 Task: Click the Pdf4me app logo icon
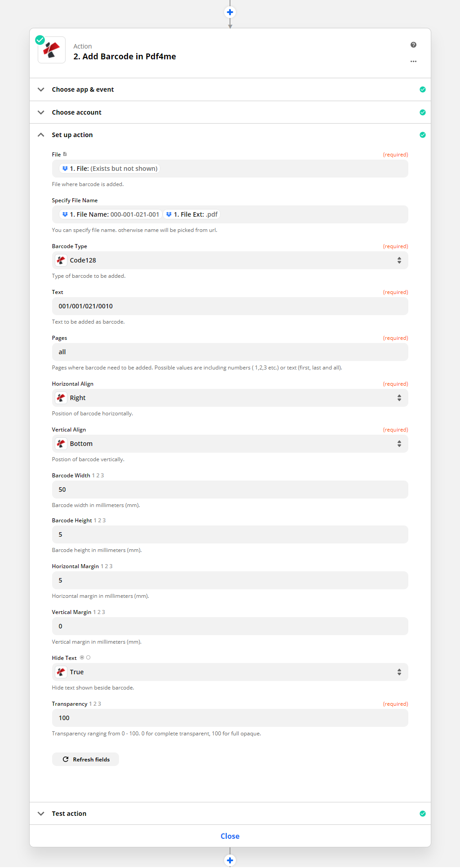pyautogui.click(x=52, y=50)
